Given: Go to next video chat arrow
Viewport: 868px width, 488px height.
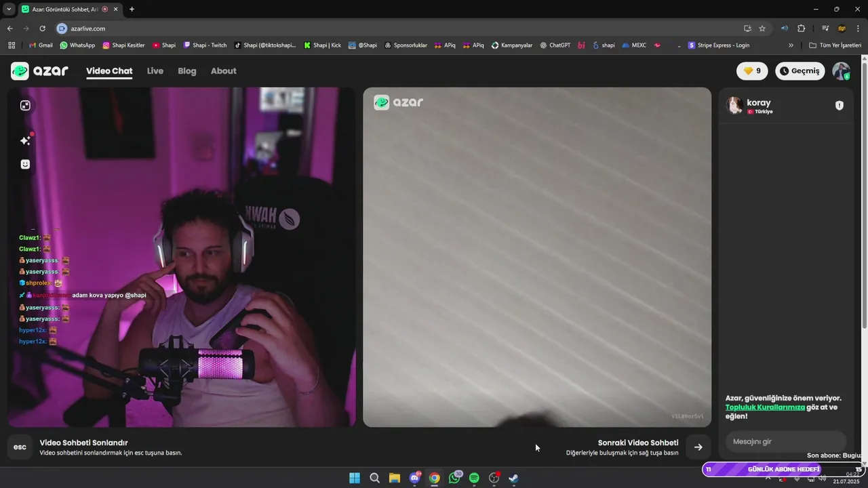Looking at the screenshot, I should (698, 447).
